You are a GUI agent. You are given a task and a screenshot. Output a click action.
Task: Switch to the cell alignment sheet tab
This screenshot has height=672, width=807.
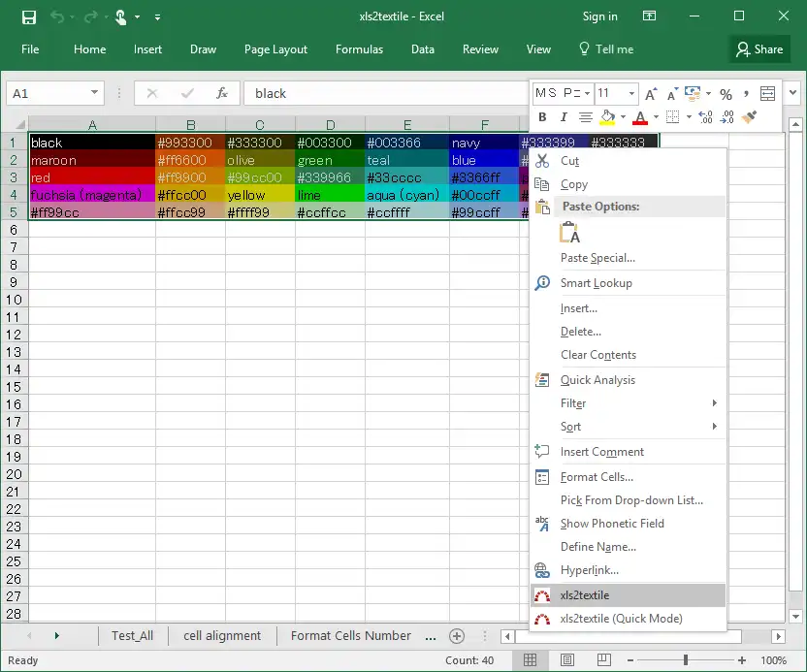pos(222,635)
